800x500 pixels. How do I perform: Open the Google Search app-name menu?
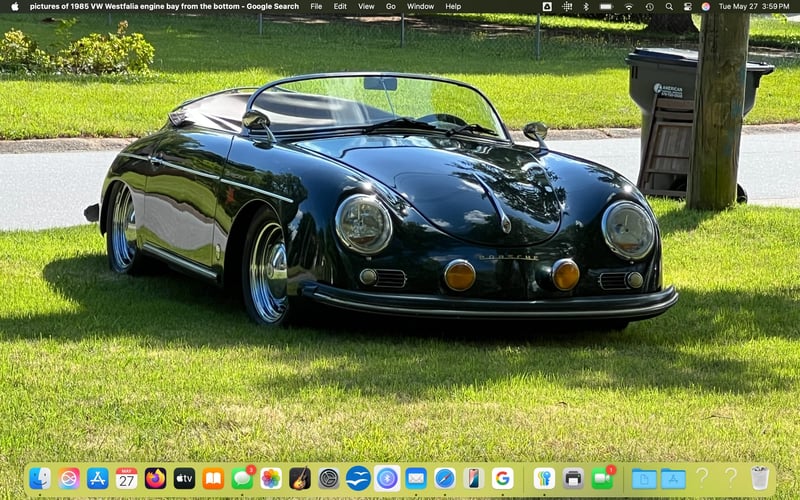coord(164,7)
